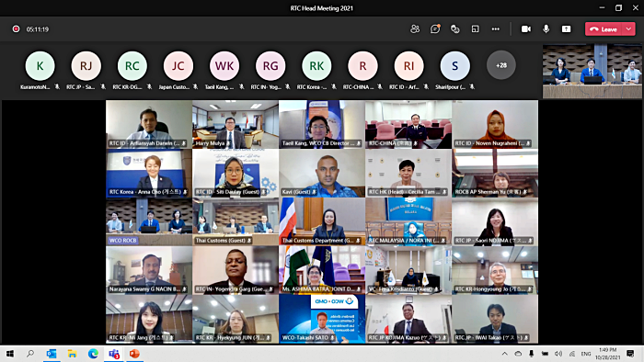This screenshot has height=362, width=644.
Task: Show the +28 more participants
Action: click(x=501, y=65)
